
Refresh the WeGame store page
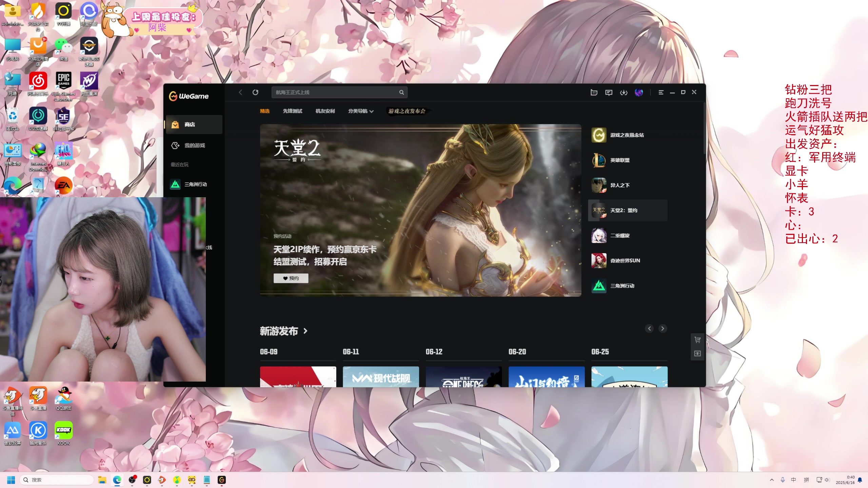[x=255, y=92]
